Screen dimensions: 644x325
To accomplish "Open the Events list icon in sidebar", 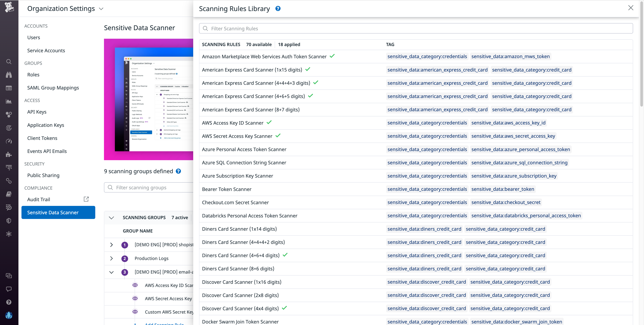I will point(9,88).
